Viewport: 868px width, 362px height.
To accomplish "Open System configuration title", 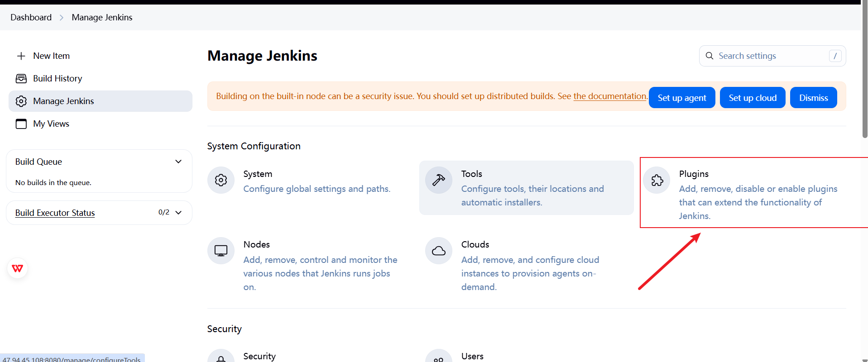I will 258,174.
